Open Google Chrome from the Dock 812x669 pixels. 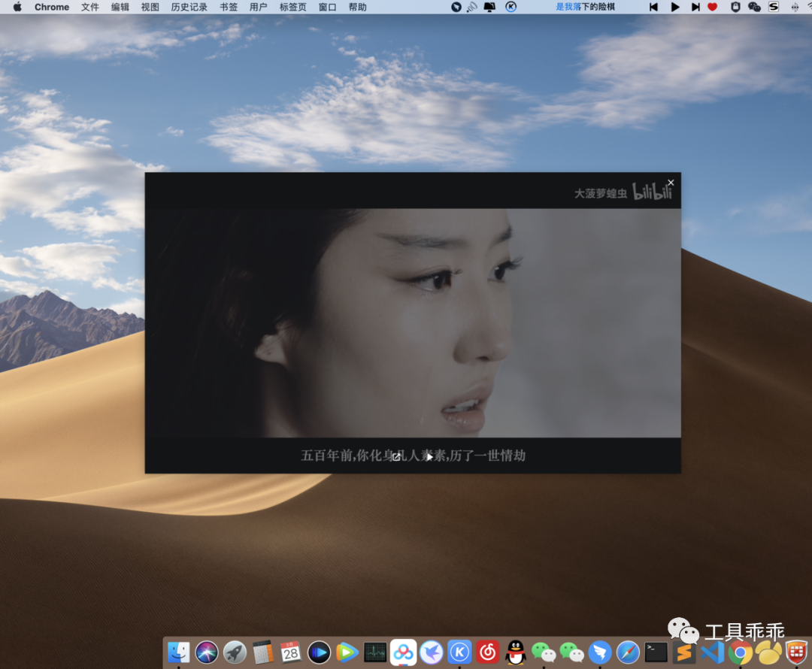pyautogui.click(x=740, y=652)
